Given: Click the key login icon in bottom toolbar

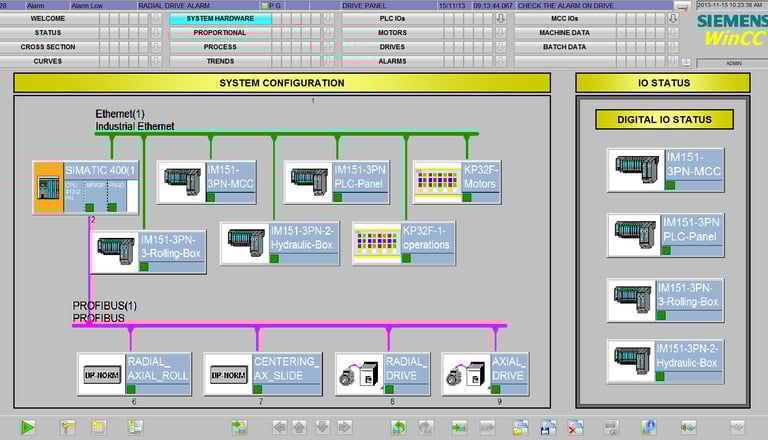Looking at the screenshot, I should [68, 427].
